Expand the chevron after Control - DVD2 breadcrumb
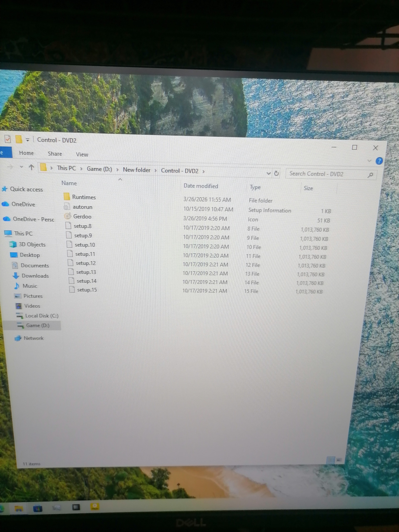Image resolution: width=399 pixels, height=532 pixels. click(203, 172)
